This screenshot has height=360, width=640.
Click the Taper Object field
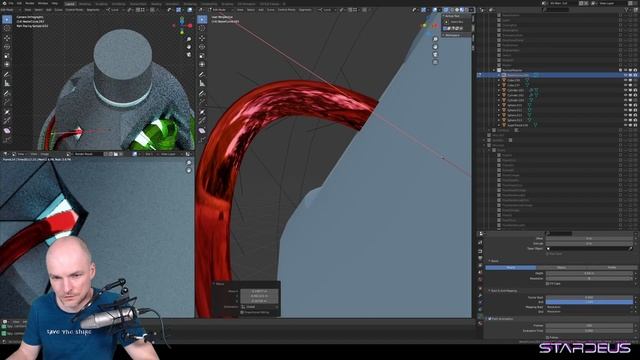pos(589,248)
